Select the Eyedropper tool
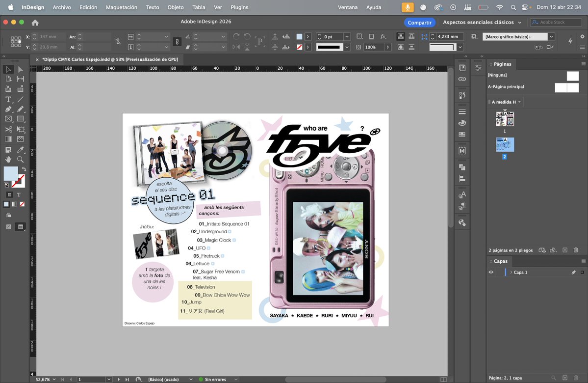The width and height of the screenshot is (588, 383). tap(20, 149)
